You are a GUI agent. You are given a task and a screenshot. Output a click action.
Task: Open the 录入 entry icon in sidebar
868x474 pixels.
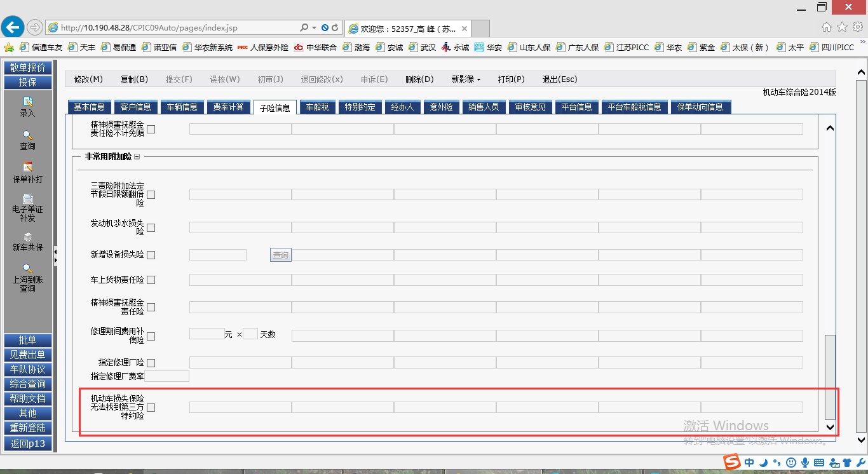click(28, 102)
